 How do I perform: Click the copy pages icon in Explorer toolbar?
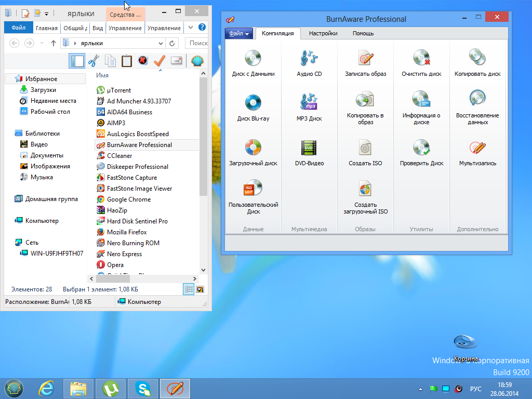click(x=110, y=61)
